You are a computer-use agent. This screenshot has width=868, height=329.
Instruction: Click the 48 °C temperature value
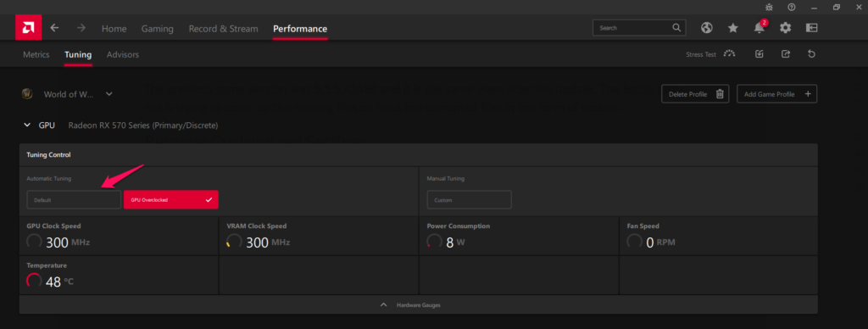[x=59, y=282]
